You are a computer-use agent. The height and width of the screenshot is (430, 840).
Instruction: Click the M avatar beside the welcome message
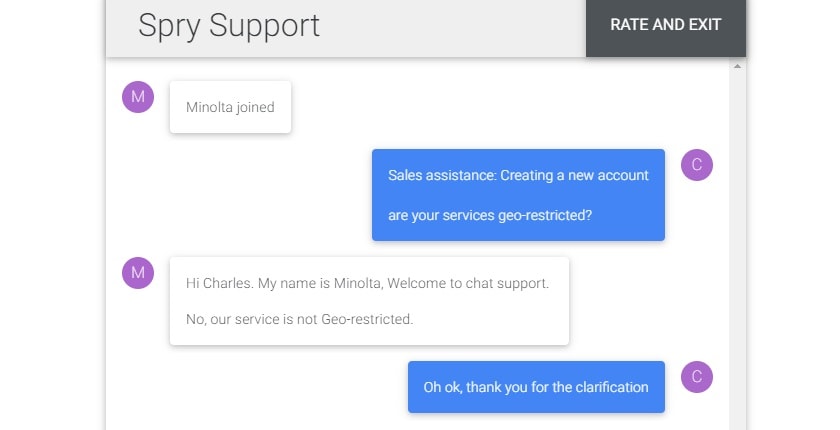(138, 273)
